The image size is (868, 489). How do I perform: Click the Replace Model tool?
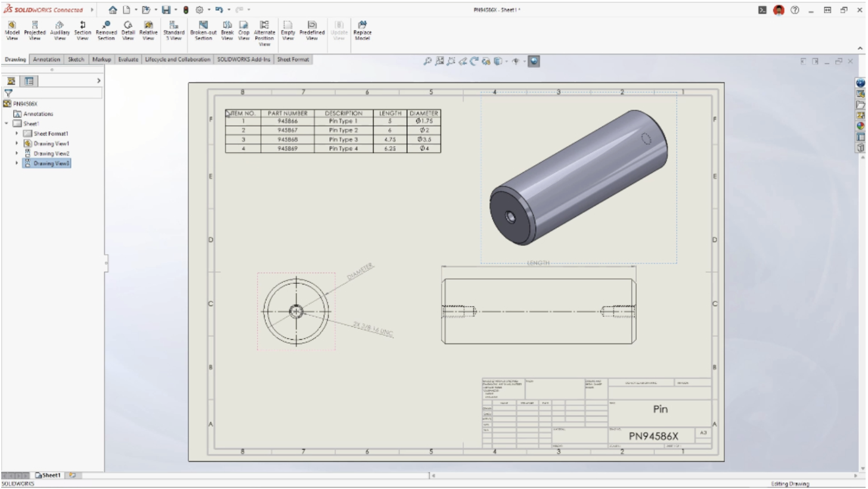point(361,31)
